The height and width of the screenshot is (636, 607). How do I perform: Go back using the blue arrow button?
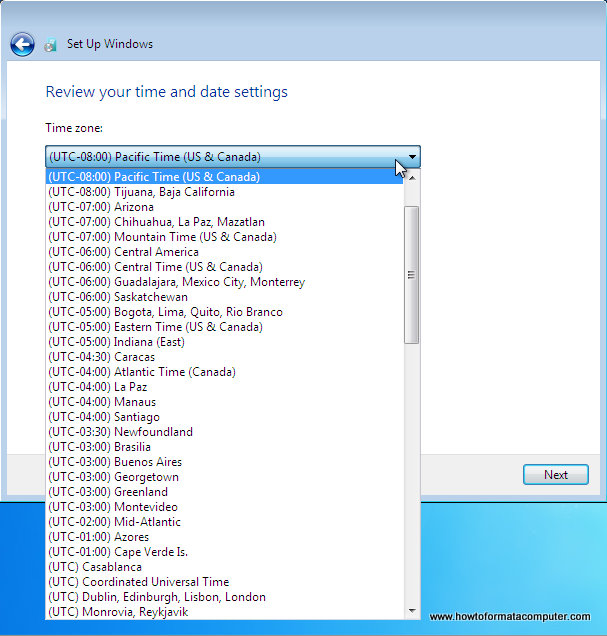[22, 44]
